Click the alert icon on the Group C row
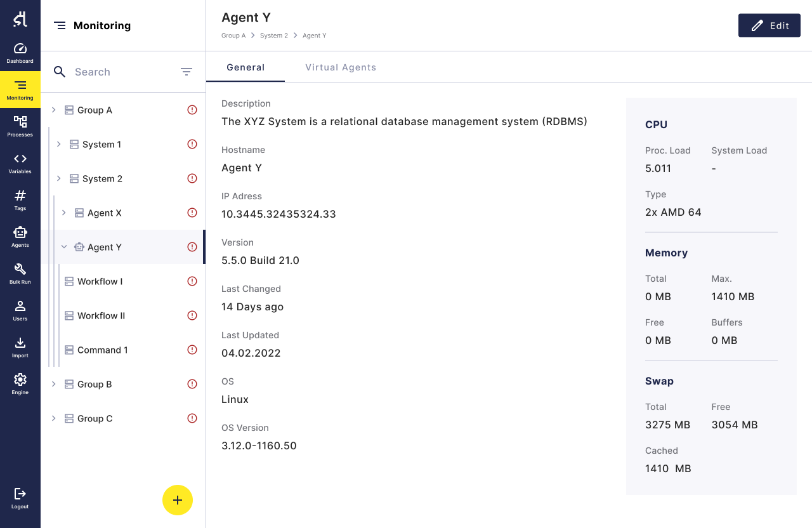Viewport: 812px width, 528px height. (x=192, y=418)
